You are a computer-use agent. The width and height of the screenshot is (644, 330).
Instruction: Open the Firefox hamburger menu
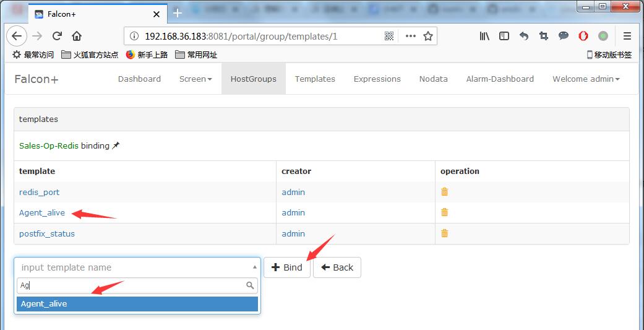pyautogui.click(x=627, y=36)
